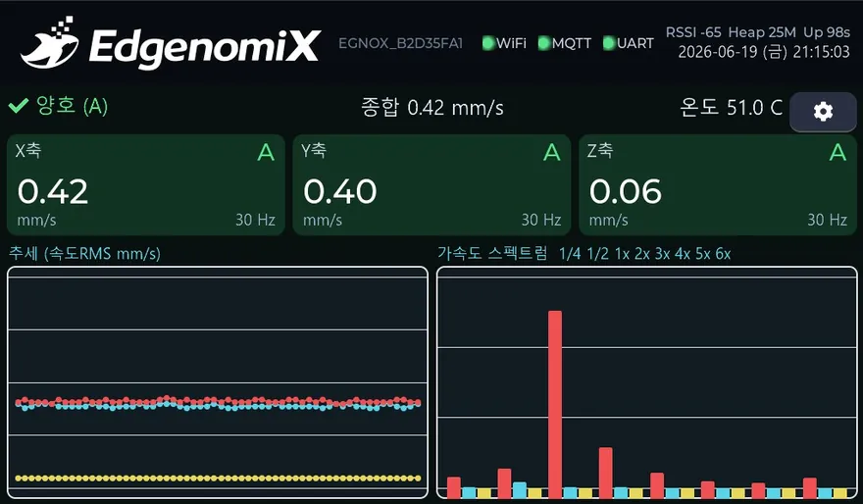Viewport: 863px width, 504px height.
Task: Click the Edgenomix brand name text
Action: click(x=204, y=47)
